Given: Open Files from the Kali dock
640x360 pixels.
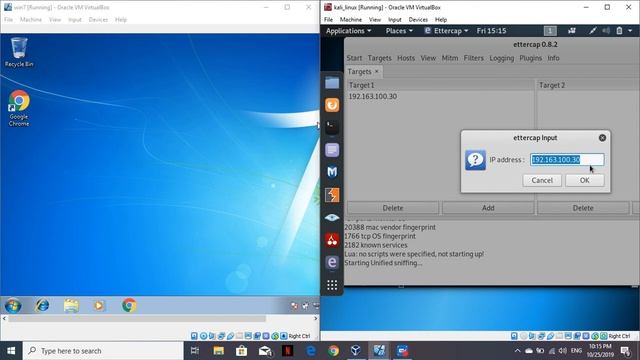Looking at the screenshot, I should point(332,83).
